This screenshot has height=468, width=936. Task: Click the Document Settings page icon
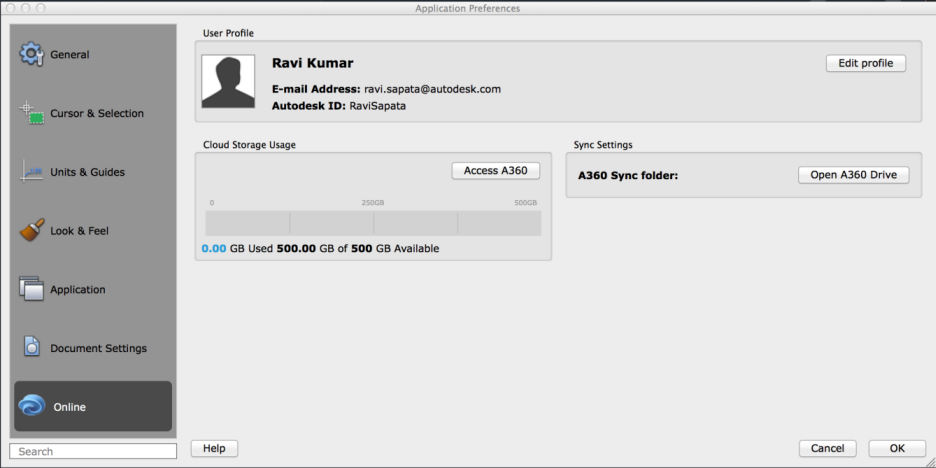pyautogui.click(x=32, y=347)
